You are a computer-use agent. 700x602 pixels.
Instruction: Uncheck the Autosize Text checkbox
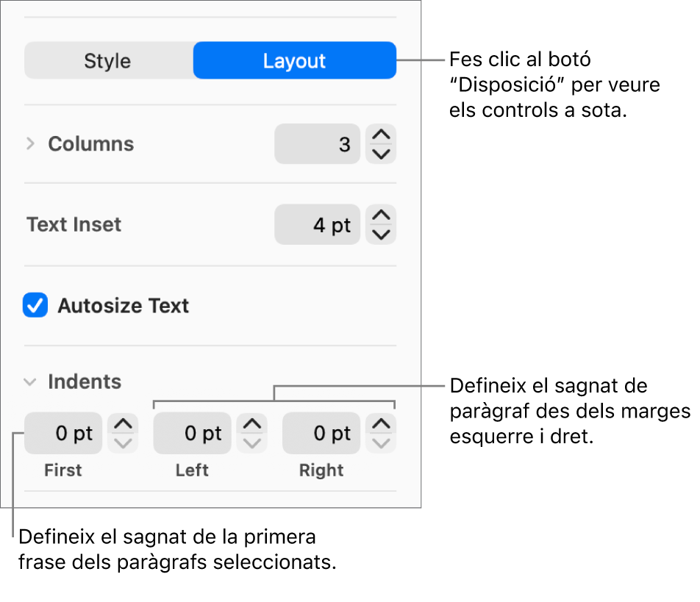tap(35, 306)
